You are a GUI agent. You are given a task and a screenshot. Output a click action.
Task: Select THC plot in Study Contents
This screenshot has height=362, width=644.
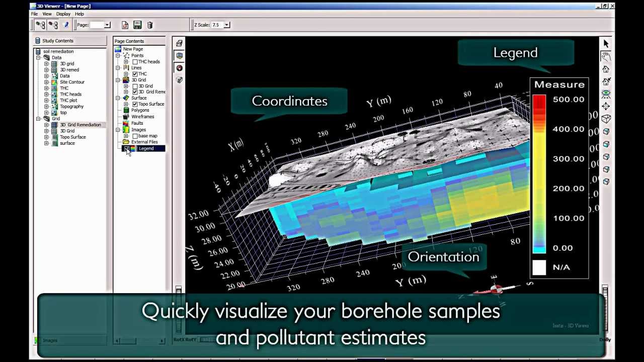68,101
